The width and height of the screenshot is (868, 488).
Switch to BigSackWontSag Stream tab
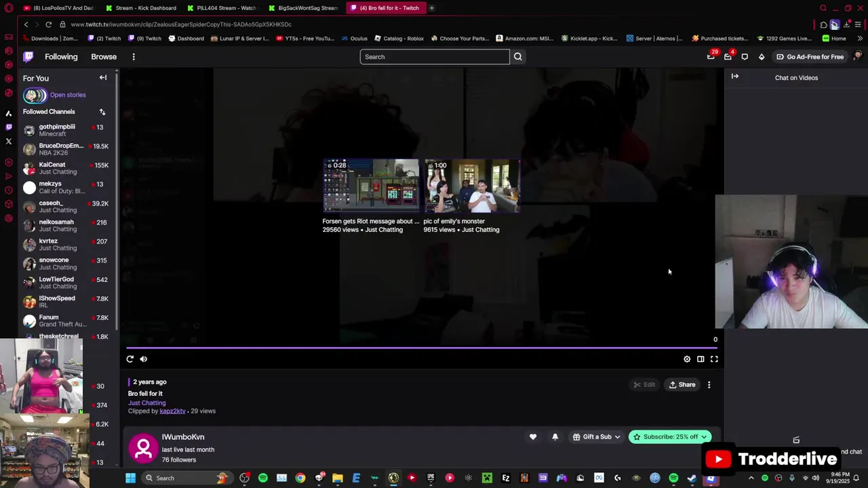304,8
